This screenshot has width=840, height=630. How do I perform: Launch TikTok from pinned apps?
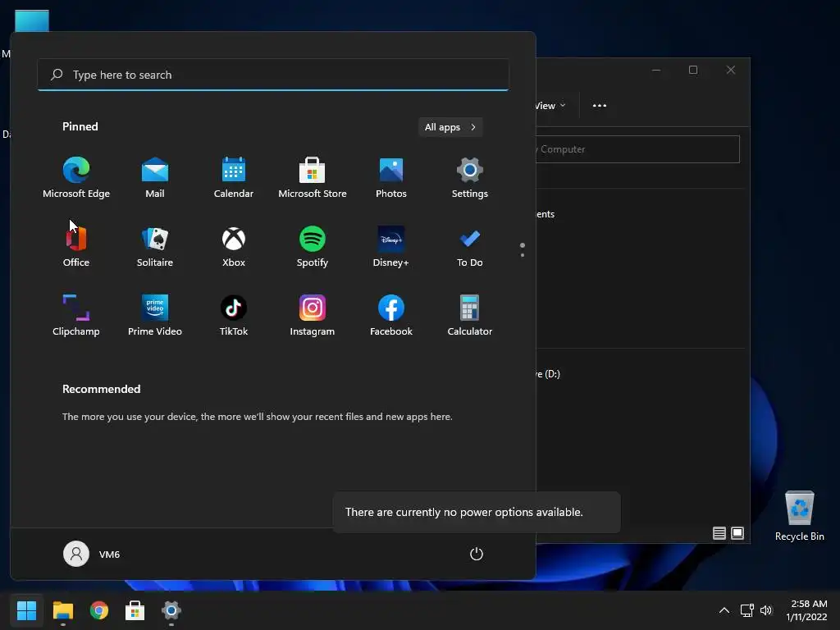234,316
